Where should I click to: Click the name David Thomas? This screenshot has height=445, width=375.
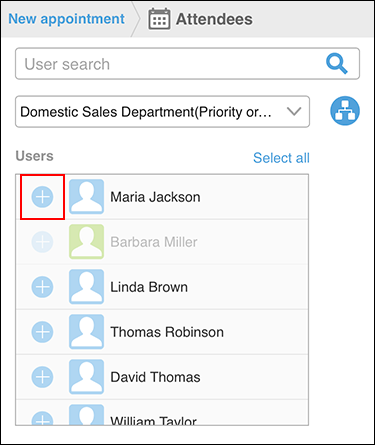tap(155, 377)
